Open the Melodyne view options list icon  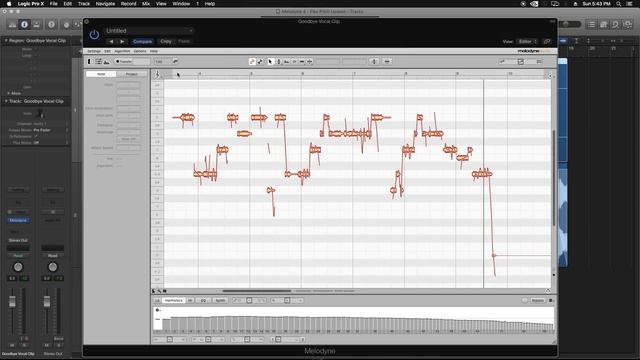click(539, 62)
